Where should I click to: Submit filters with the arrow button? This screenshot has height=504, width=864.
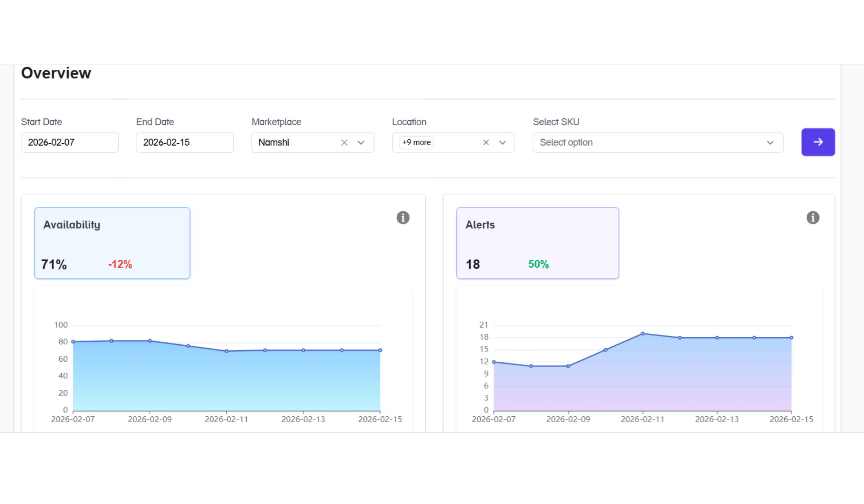click(x=818, y=142)
